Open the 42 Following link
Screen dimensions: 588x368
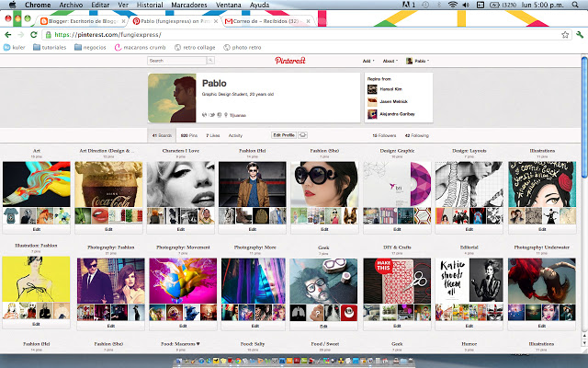click(x=418, y=135)
